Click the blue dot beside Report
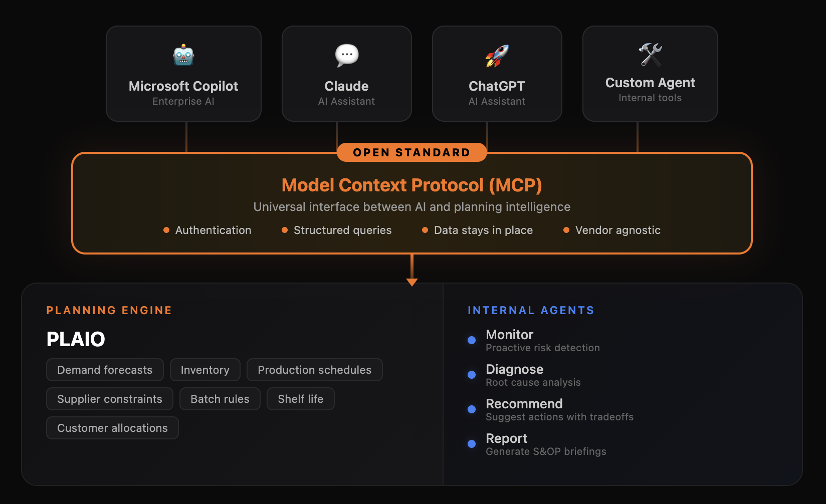Screen dimensions: 826x504 (472, 444)
